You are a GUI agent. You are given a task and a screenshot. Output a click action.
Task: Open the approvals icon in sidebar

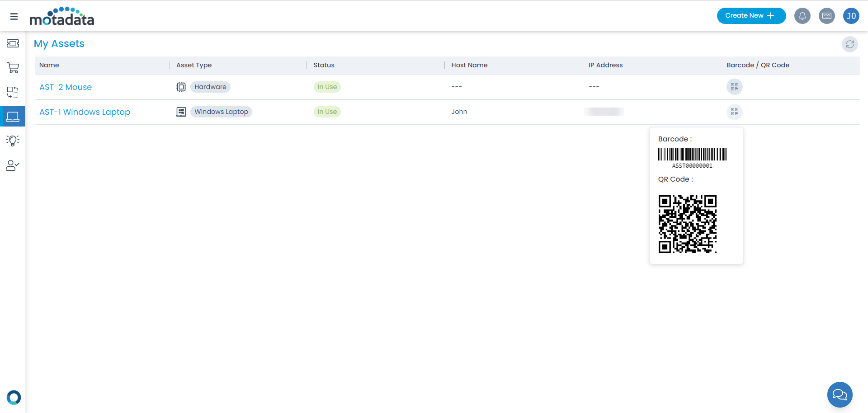[x=13, y=92]
